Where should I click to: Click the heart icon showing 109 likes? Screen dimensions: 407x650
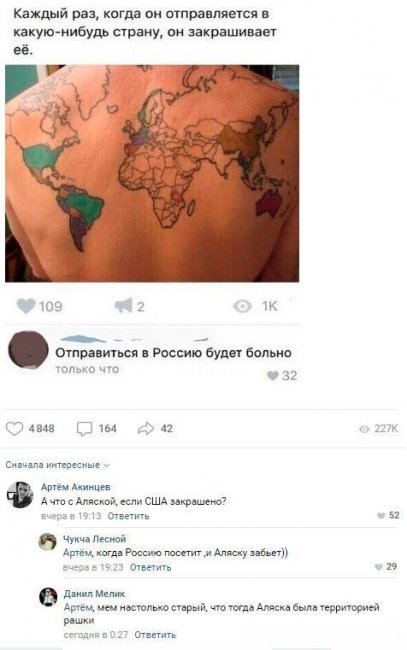coord(26,306)
